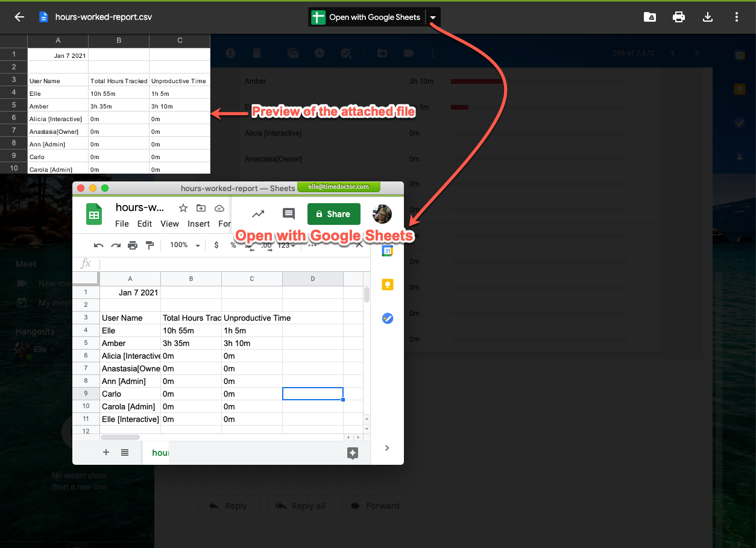Open Google Calendar in Sheets side panel
Image resolution: width=756 pixels, height=548 pixels.
388,251
